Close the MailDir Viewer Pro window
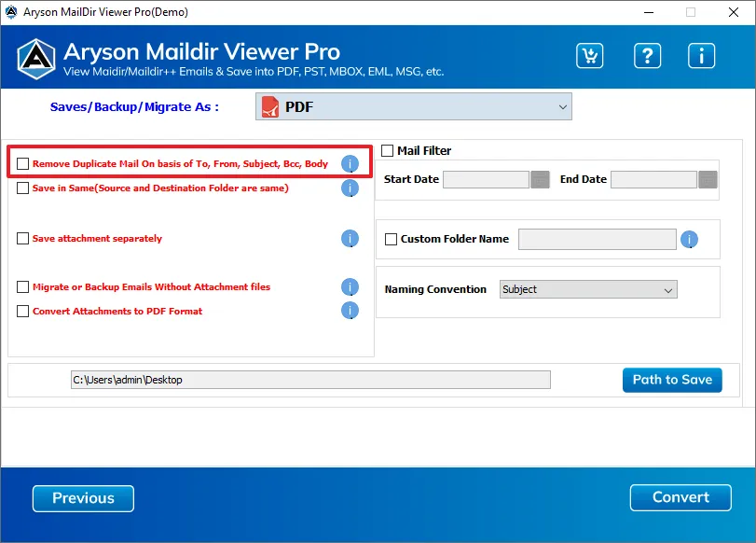Screen dimensions: 756x543 tap(734, 12)
